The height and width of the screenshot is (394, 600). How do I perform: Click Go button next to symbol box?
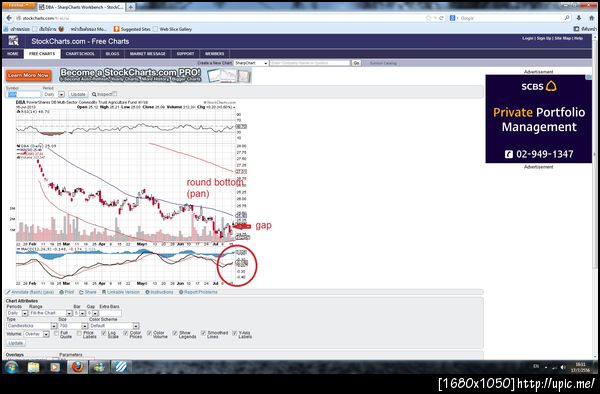click(x=356, y=63)
